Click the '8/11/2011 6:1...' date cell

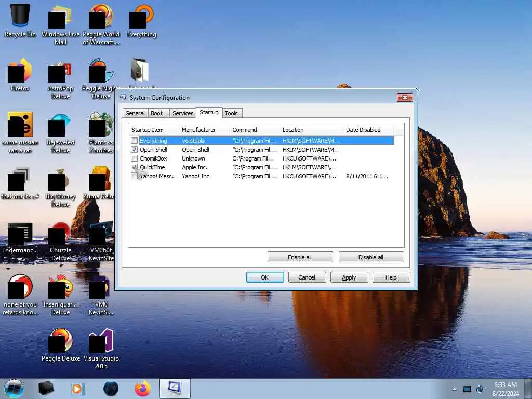367,176
